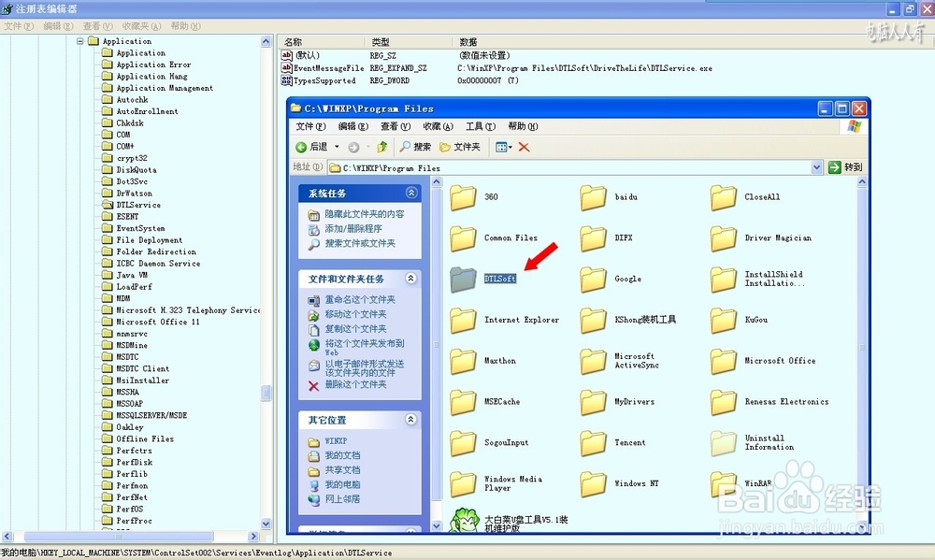The image size is (935, 560).
Task: Select the 大白菜U盘工具 application icon
Action: click(x=465, y=520)
